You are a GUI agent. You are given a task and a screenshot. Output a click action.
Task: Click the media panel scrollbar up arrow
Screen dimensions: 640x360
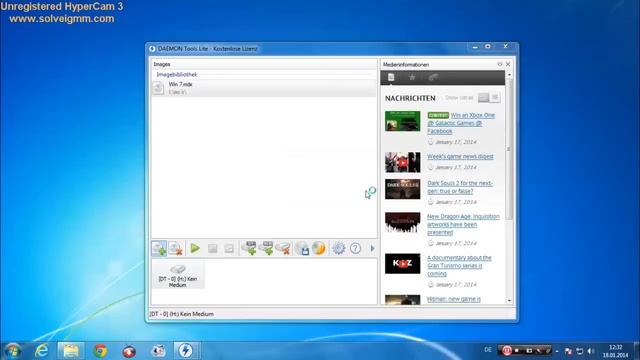pos(509,75)
